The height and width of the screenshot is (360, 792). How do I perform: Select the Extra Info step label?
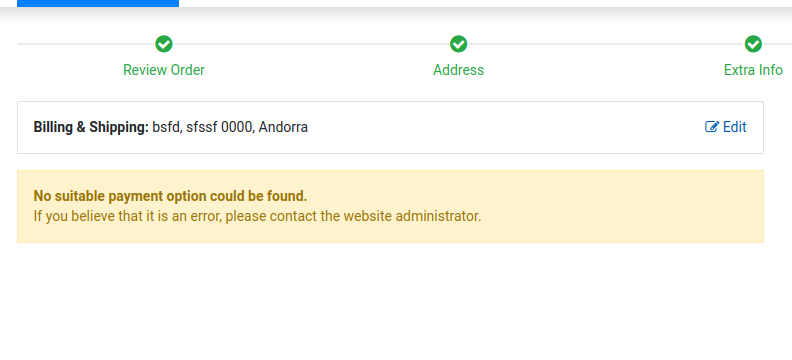pos(753,70)
